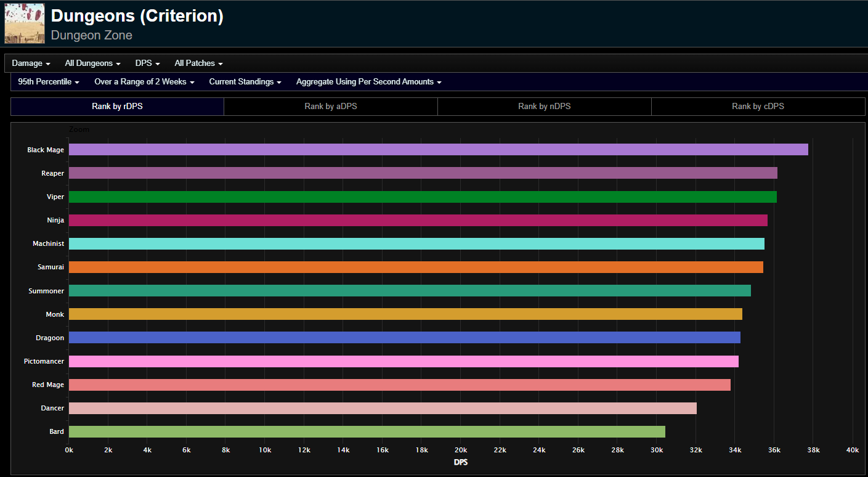Viewport: 868px width, 477px height.
Task: Click the Summoner axis label
Action: point(46,291)
